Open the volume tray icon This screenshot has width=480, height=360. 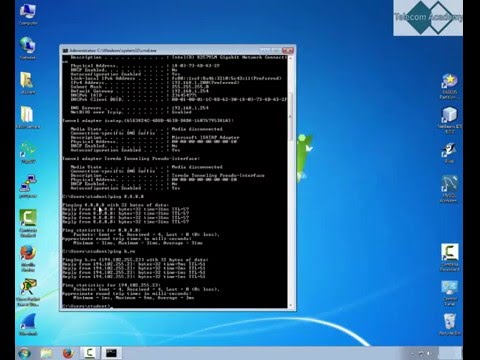430,354
